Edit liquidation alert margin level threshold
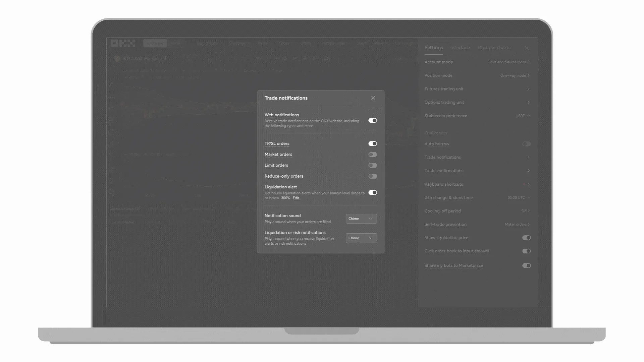The width and height of the screenshot is (644, 362). click(x=296, y=197)
